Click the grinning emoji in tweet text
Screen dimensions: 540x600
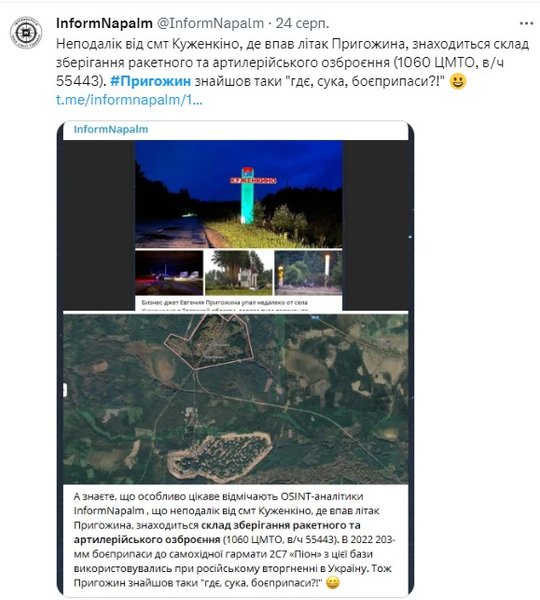(457, 81)
